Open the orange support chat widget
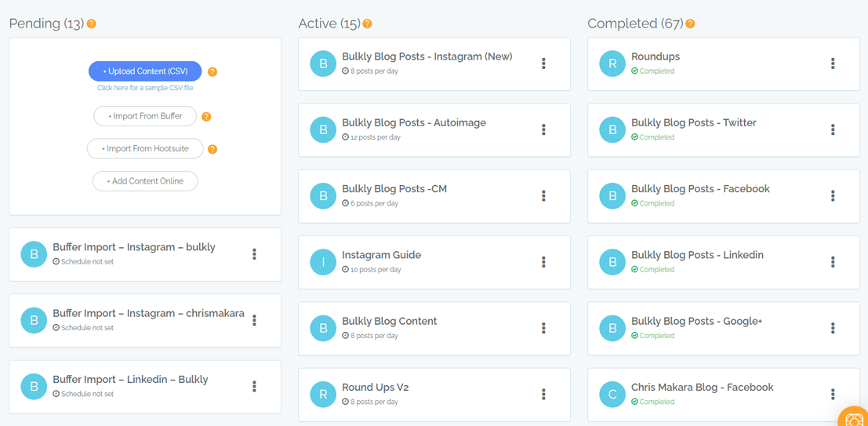The height and width of the screenshot is (426, 868). point(853,417)
